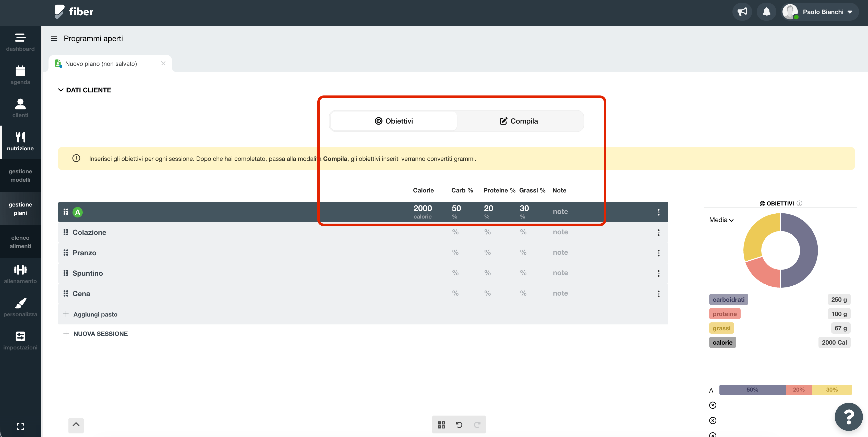Open the three-dot menu of Pranzo
This screenshot has width=868, height=437.
tap(658, 253)
